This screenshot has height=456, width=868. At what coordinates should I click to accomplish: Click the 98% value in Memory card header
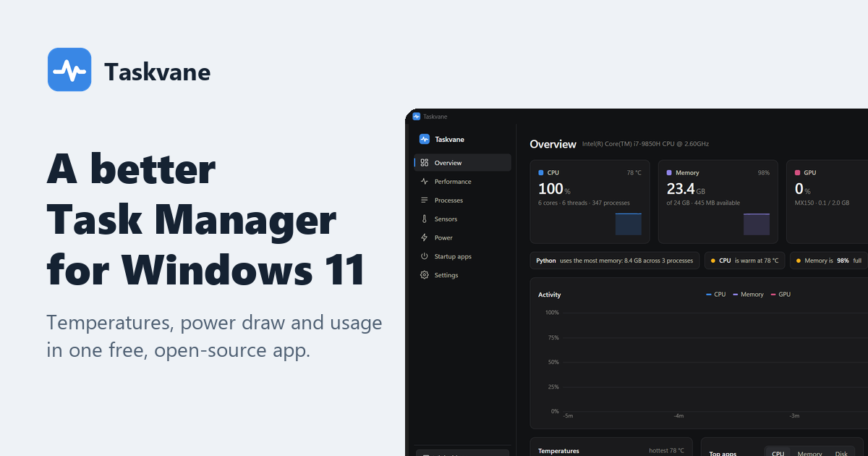click(x=763, y=173)
